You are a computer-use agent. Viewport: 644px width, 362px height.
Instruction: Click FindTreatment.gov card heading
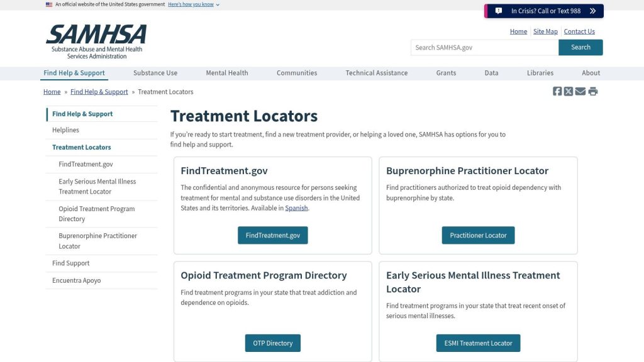225,171
